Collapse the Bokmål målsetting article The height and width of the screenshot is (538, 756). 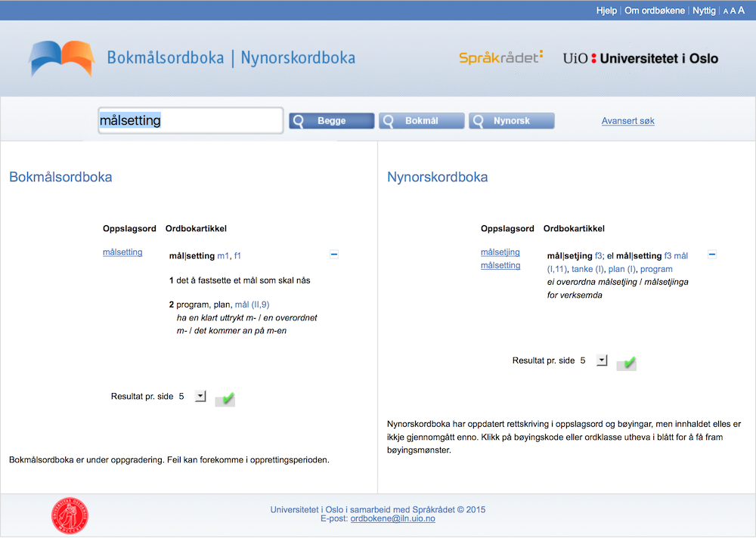[334, 255]
